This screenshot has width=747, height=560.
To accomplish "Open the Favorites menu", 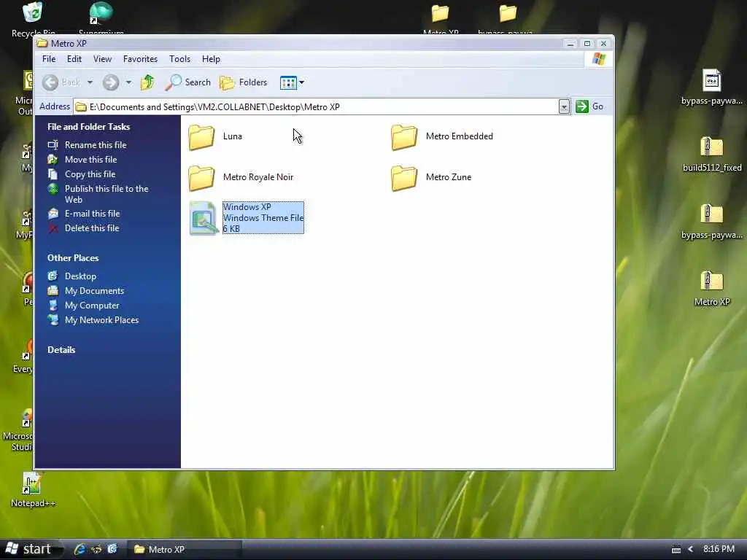I will (140, 59).
